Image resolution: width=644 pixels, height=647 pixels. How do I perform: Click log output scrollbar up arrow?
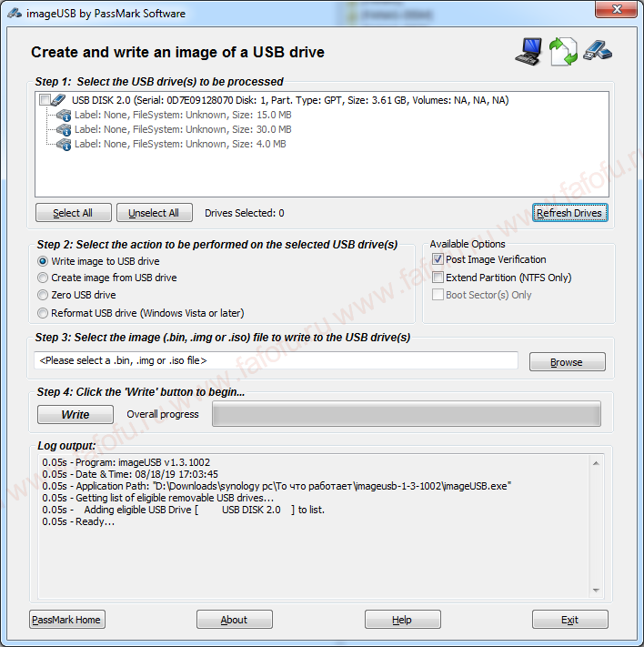596,463
